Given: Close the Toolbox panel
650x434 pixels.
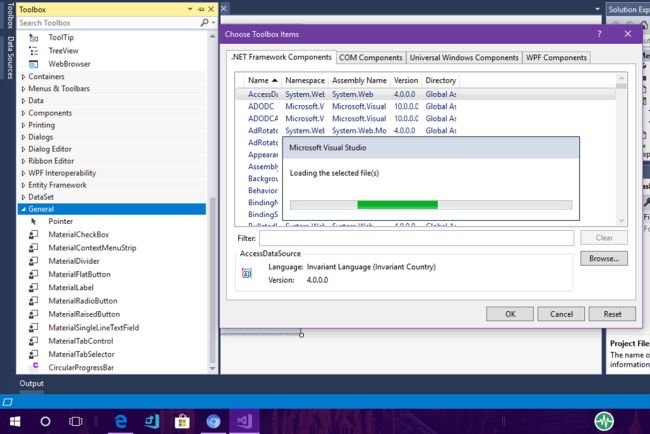Looking at the screenshot, I should [211, 9].
